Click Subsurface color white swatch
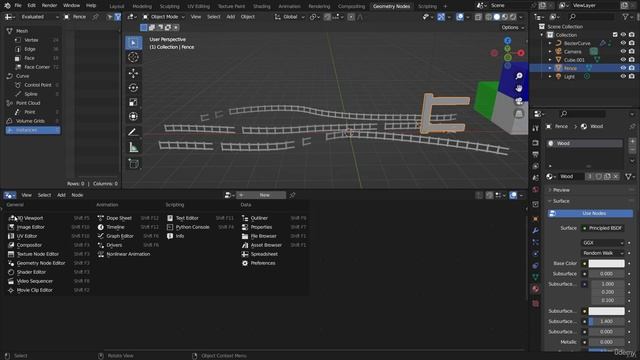 606,311
